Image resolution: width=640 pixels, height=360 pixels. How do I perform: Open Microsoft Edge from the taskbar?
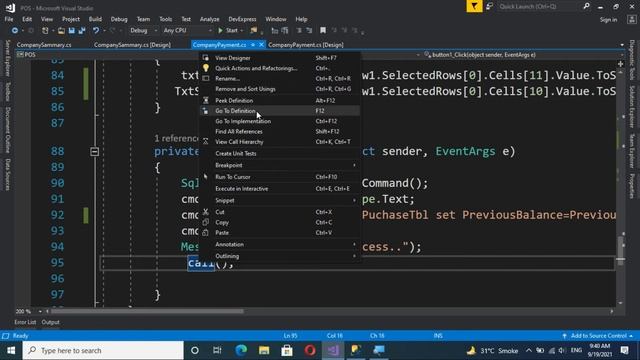[x=241, y=350]
